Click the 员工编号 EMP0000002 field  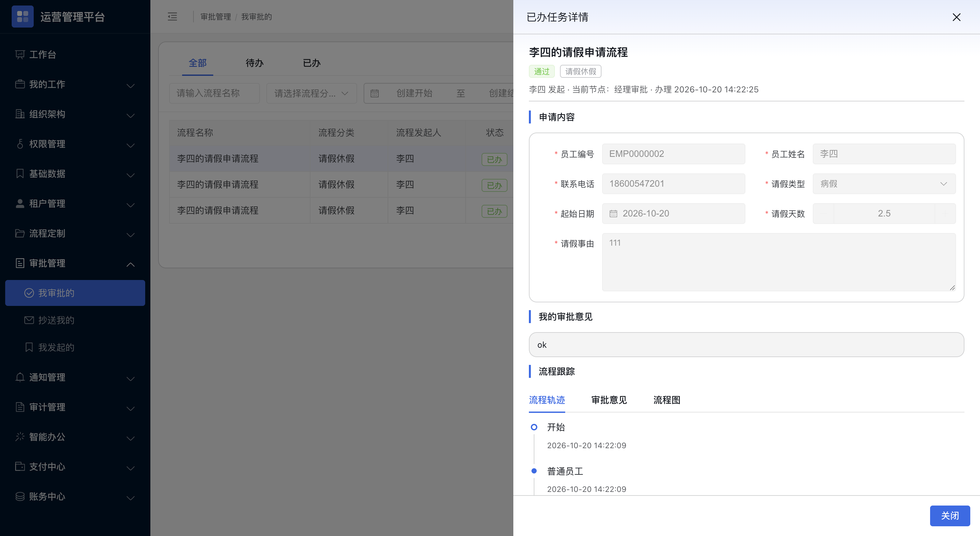tap(673, 154)
